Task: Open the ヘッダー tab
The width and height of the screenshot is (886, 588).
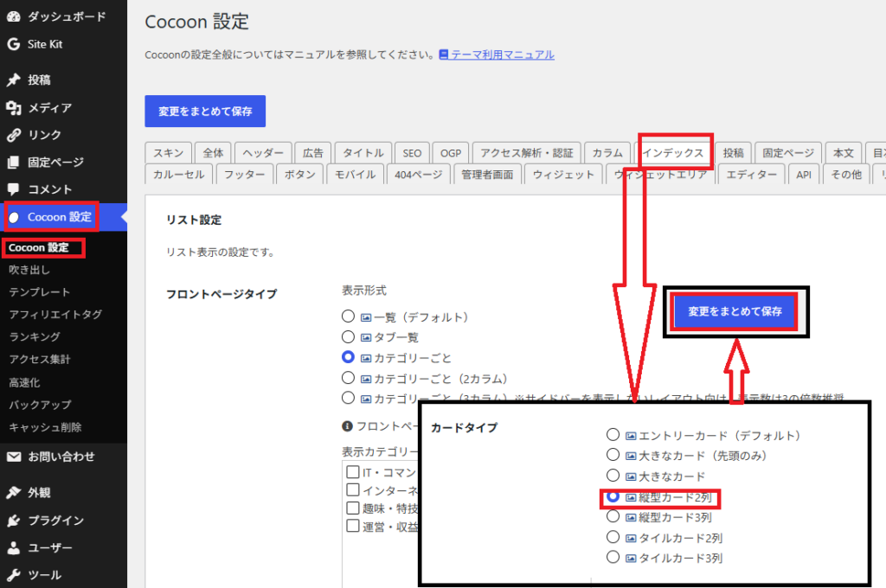Action: click(x=263, y=153)
